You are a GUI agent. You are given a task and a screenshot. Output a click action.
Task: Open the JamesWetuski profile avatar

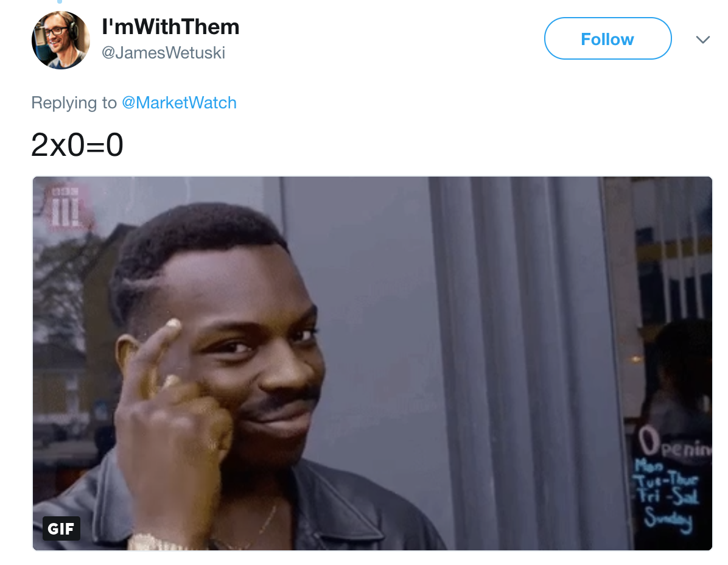(x=61, y=40)
